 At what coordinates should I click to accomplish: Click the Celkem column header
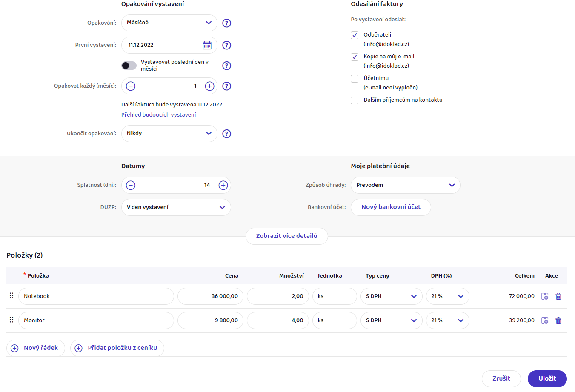pos(525,276)
